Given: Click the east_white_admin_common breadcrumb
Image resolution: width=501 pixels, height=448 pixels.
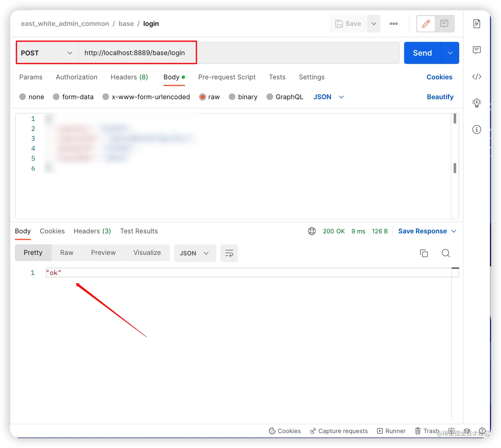Looking at the screenshot, I should 65,24.
